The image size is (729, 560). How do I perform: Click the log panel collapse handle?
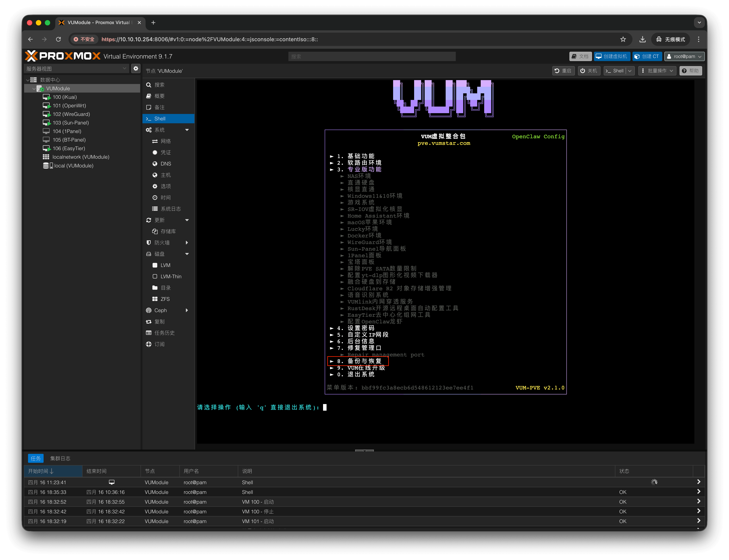pos(364,450)
